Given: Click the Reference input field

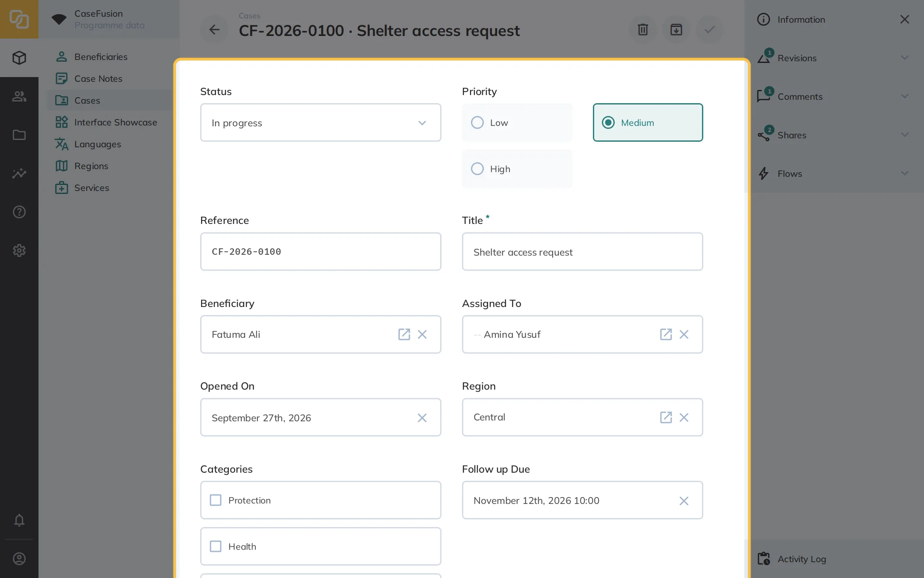Looking at the screenshot, I should click(320, 252).
